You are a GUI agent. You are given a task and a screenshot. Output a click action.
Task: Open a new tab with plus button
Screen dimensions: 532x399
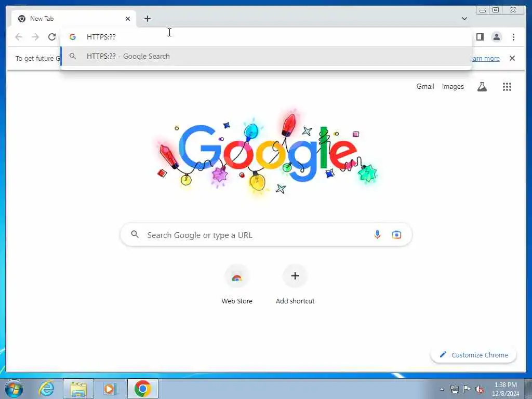point(147,19)
